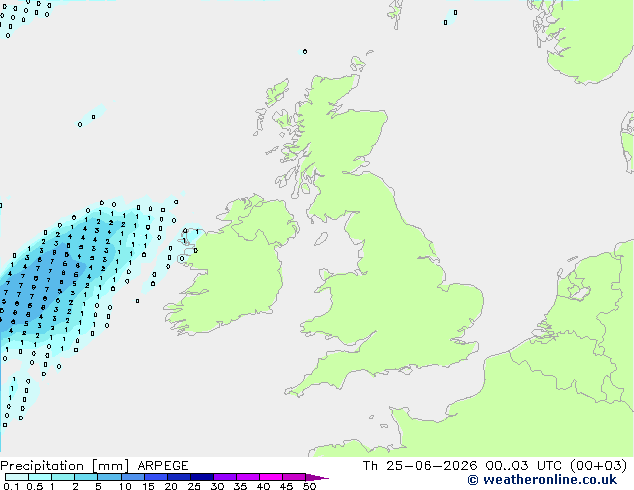Click the legend value '35'
Screen dimensions: 634x490
click(240, 486)
